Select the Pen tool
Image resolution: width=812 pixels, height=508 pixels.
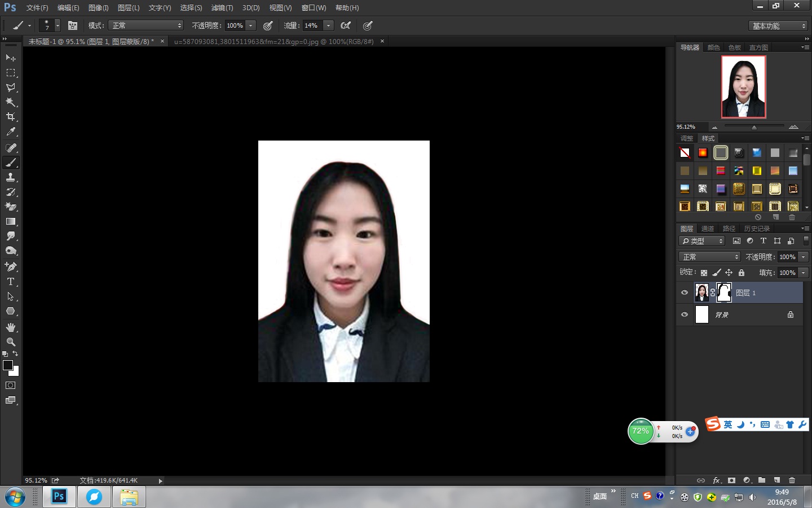click(x=11, y=266)
